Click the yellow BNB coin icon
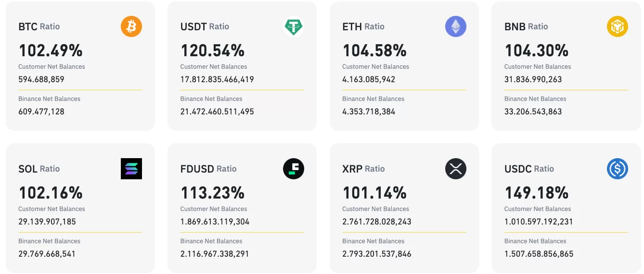This screenshot has height=274, width=644. click(x=618, y=26)
